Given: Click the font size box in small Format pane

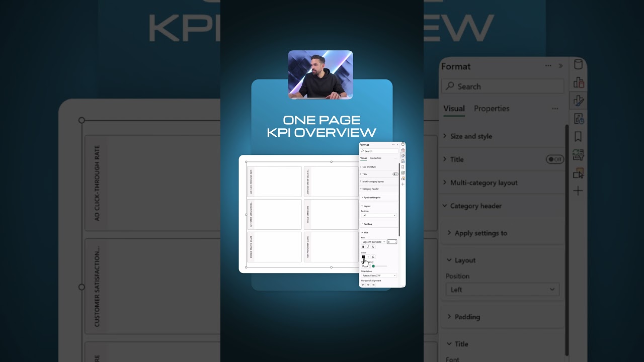Looking at the screenshot, I should 392,242.
